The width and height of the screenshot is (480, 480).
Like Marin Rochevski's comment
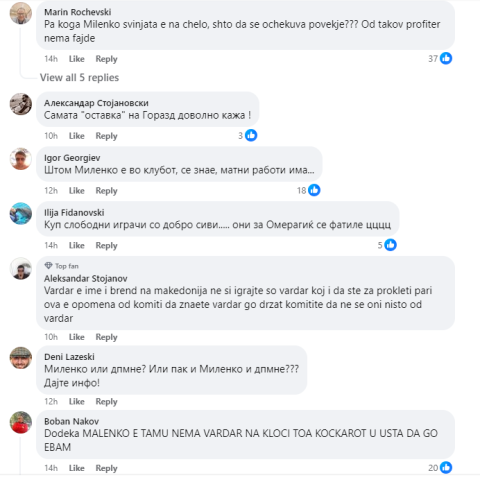point(76,59)
